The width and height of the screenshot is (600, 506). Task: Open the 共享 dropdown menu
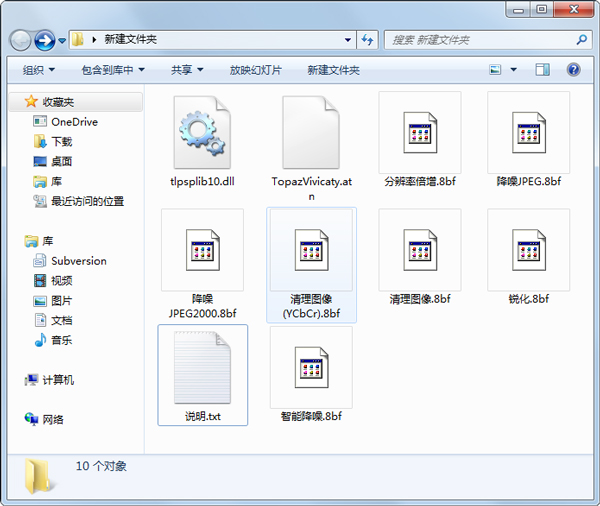(x=187, y=70)
